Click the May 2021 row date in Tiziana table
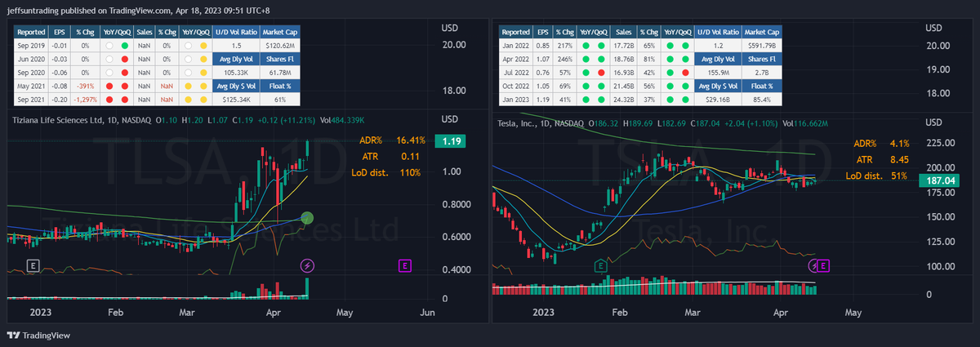 tap(30, 85)
